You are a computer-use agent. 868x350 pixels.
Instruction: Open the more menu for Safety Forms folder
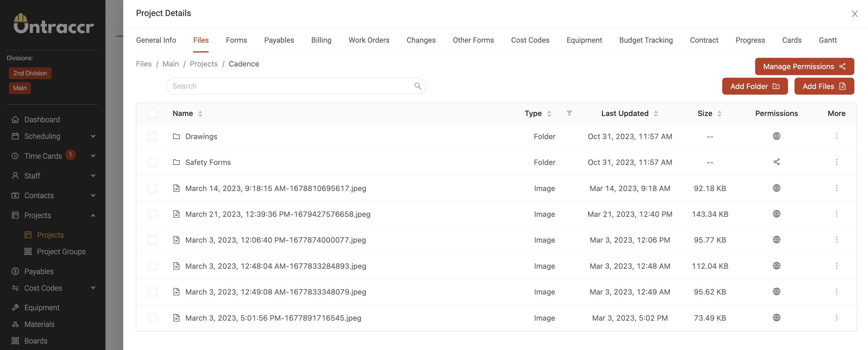836,162
